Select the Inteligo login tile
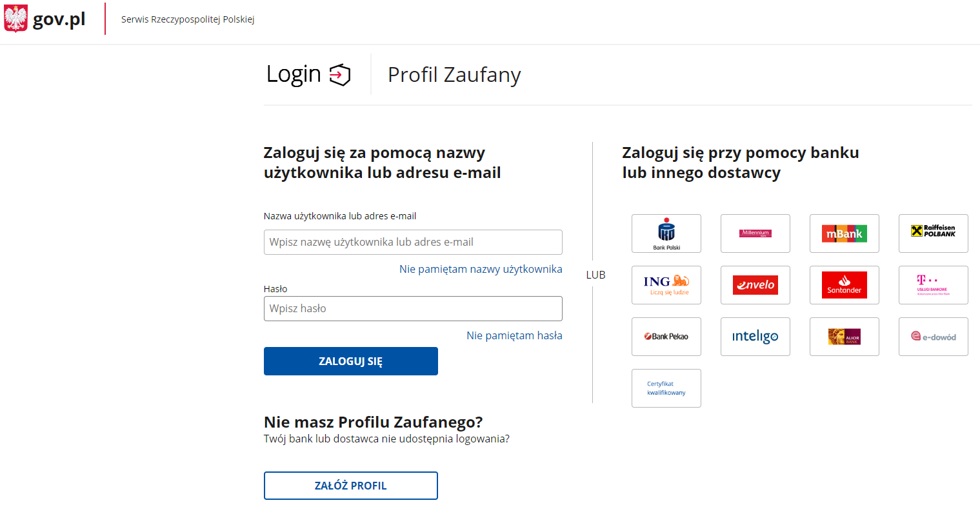The width and height of the screenshot is (980, 505). [755, 337]
